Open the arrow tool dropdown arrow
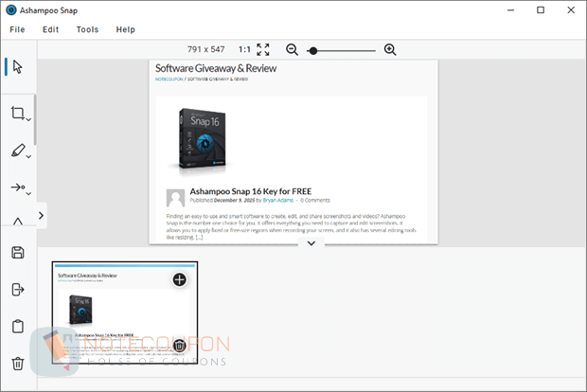The width and height of the screenshot is (587, 392). [x=28, y=193]
